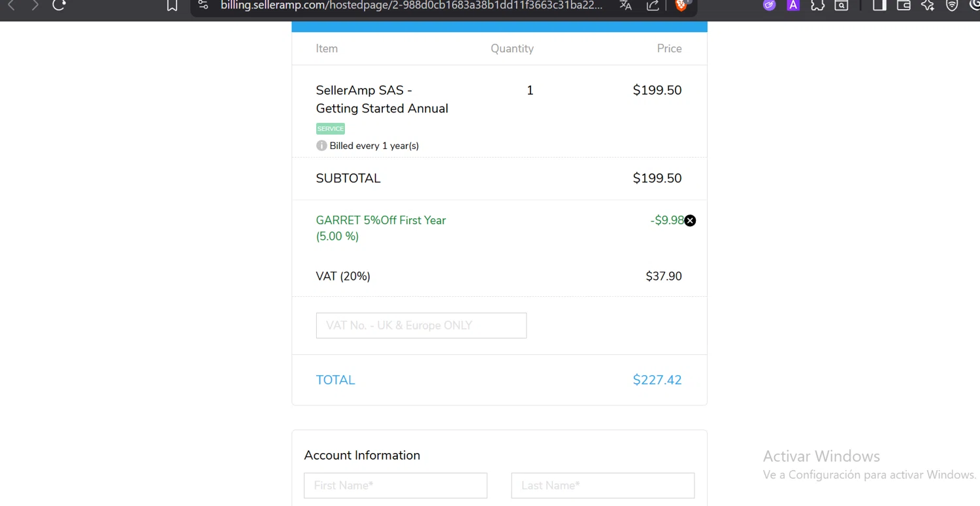Click the GARRET 5%Off First Year text

(x=381, y=220)
